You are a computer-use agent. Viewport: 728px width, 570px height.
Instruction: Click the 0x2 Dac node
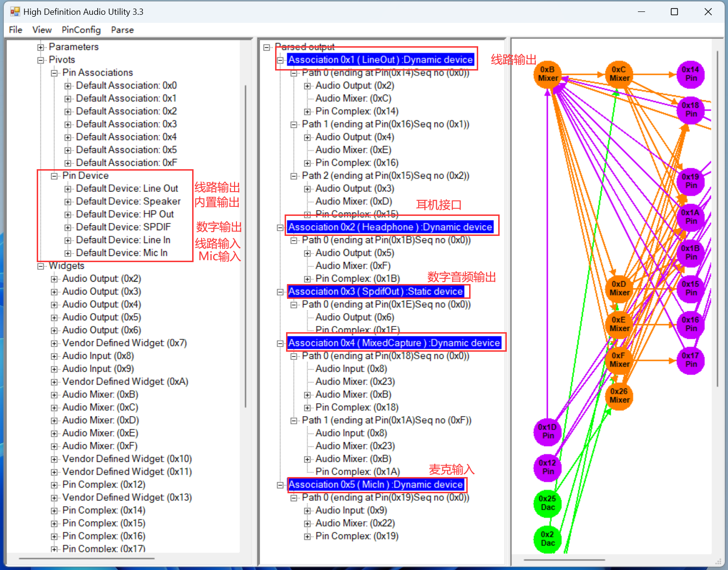point(547,539)
